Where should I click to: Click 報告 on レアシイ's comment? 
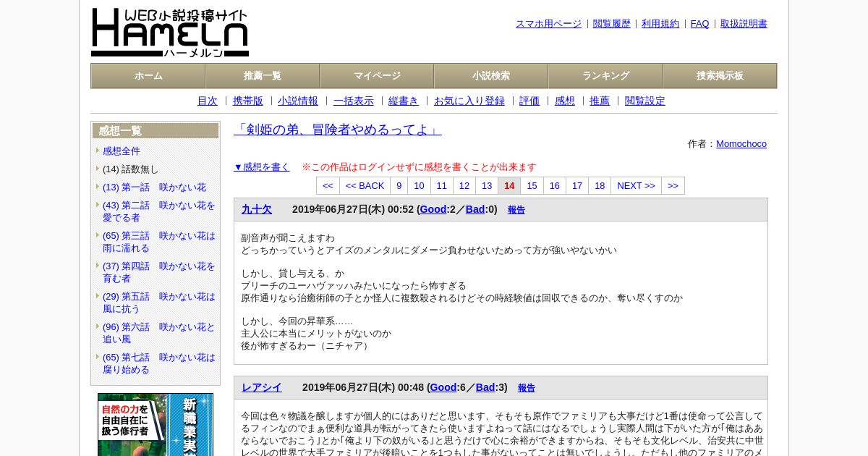click(527, 388)
